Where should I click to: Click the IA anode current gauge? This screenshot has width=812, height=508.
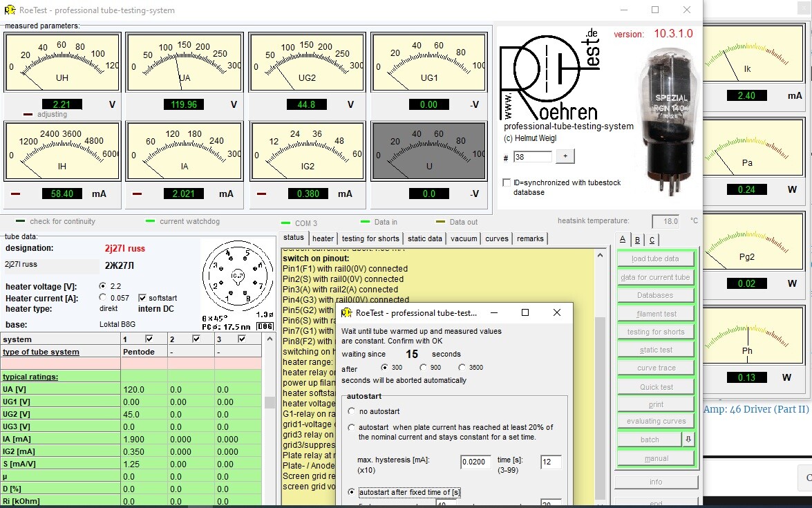coord(184,152)
